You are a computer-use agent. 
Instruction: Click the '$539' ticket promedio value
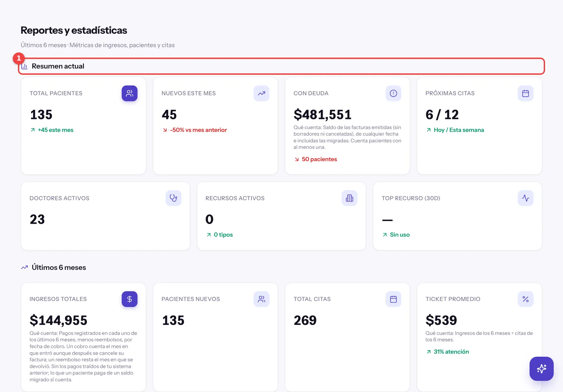click(441, 320)
